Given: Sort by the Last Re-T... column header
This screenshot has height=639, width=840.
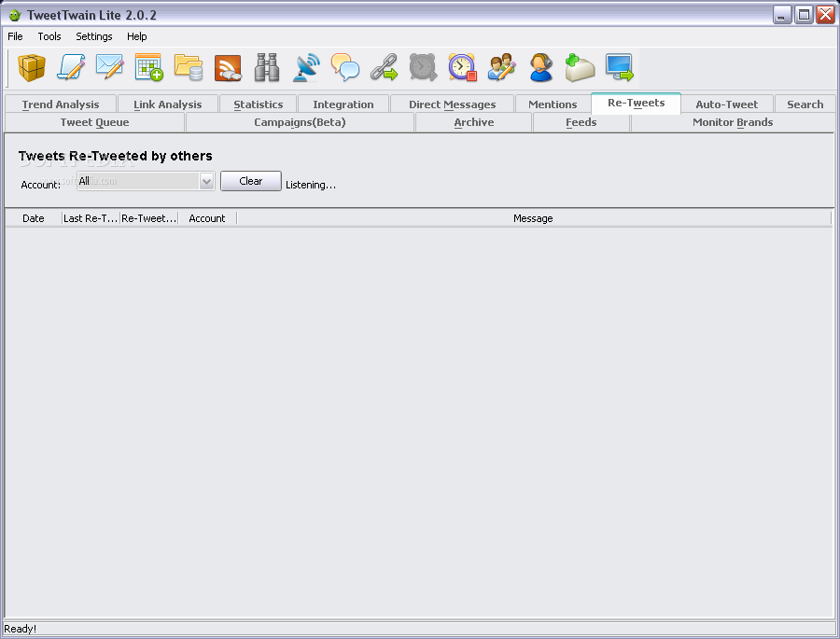Looking at the screenshot, I should click(x=91, y=218).
